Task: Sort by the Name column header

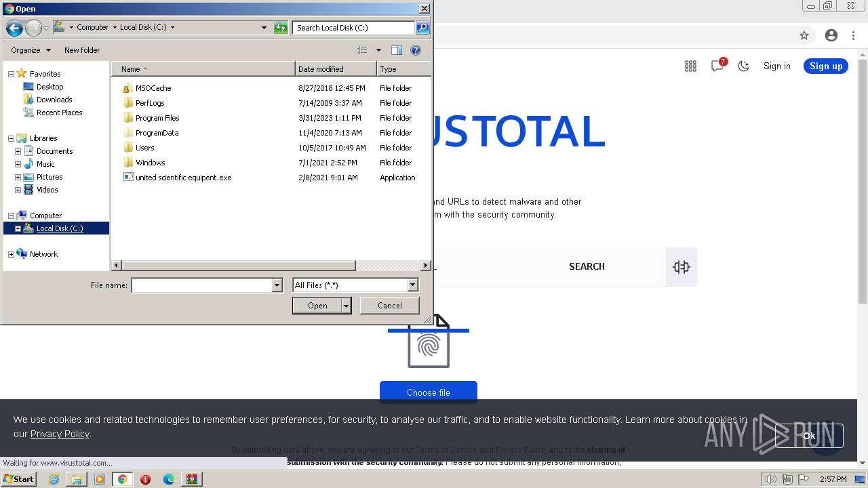Action: point(203,69)
